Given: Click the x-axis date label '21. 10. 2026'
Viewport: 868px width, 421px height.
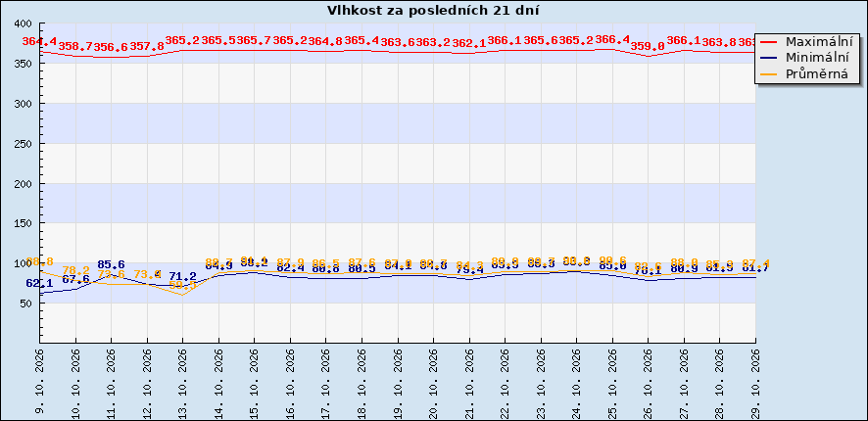Looking at the screenshot, I should [x=469, y=383].
